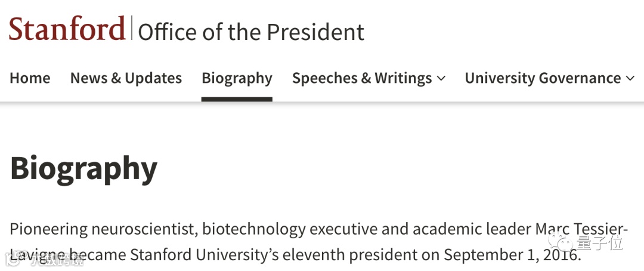The image size is (644, 271).
Task: Select the Biography navigation tab
Action: coord(237,78)
